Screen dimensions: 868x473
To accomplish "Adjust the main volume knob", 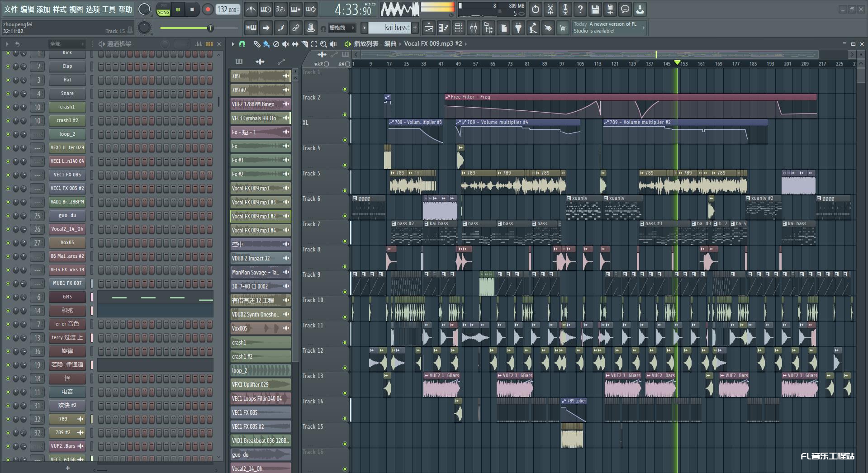I will click(144, 9).
